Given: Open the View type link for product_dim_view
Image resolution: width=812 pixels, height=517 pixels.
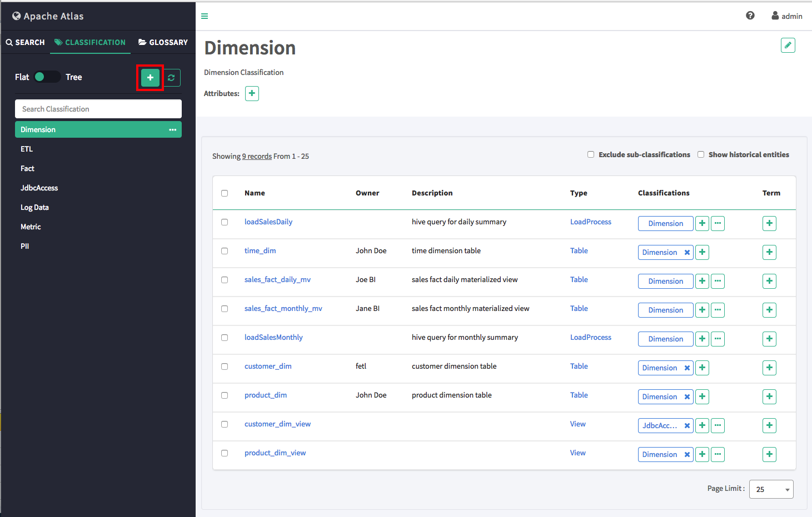Looking at the screenshot, I should coord(578,453).
